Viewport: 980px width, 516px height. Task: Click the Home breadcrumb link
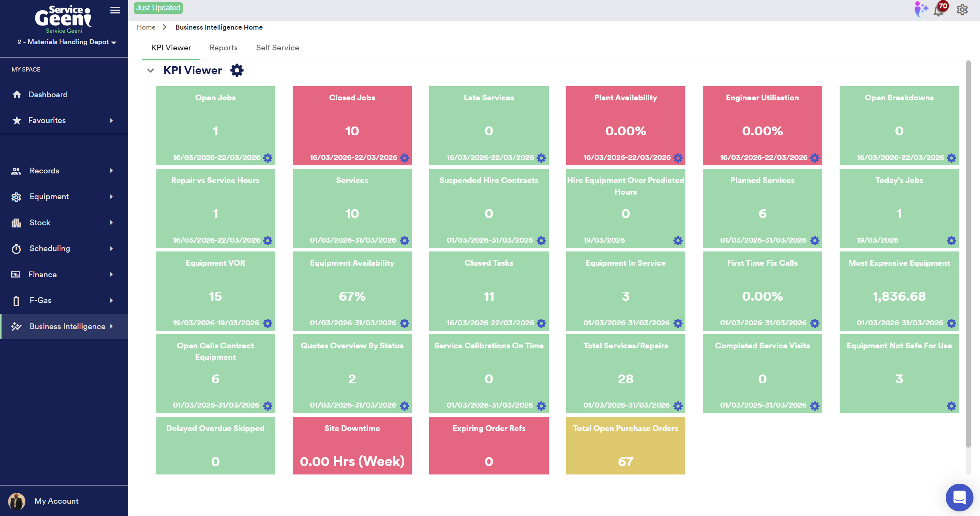tap(146, 27)
